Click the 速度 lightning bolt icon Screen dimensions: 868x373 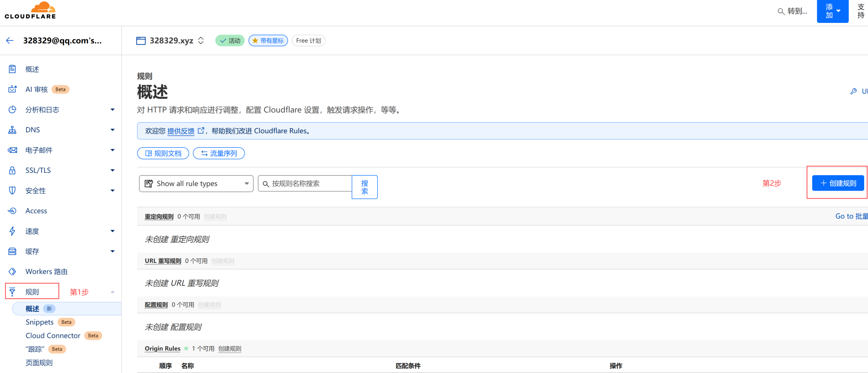pyautogui.click(x=12, y=231)
